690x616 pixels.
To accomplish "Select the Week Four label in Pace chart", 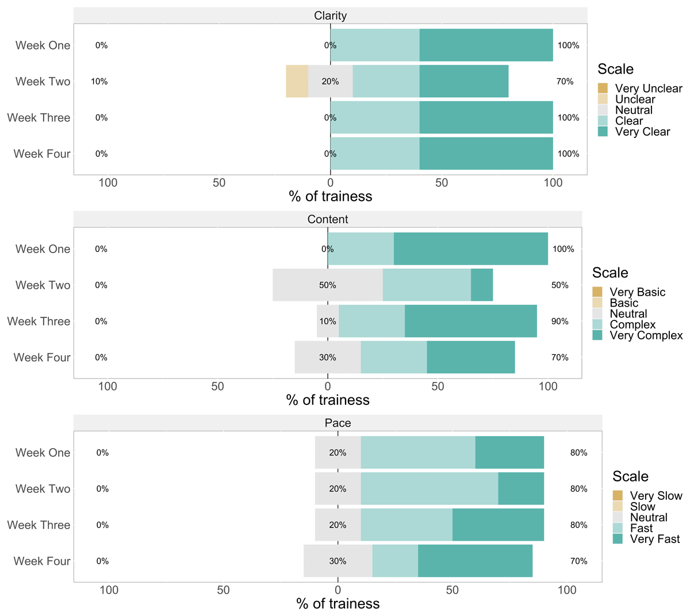I will coord(42,561).
